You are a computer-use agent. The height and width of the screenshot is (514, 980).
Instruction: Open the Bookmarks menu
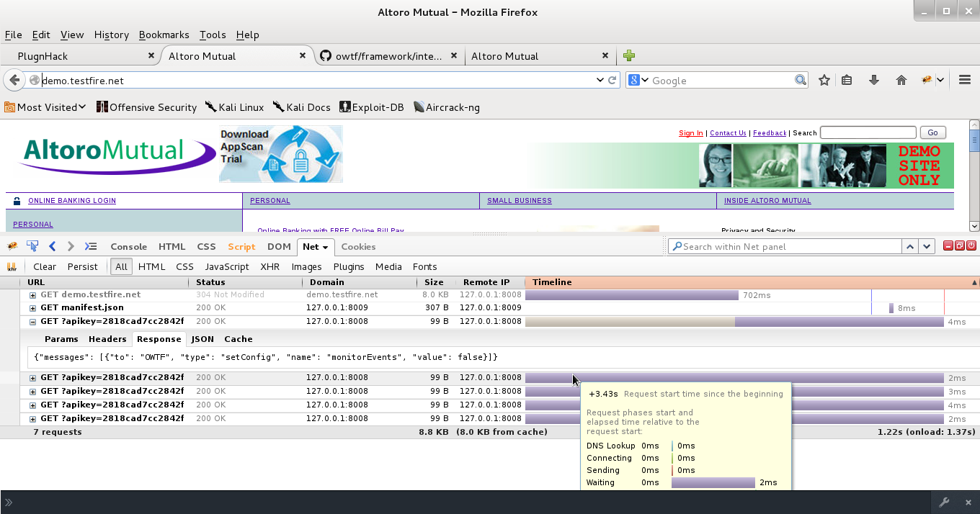[164, 35]
